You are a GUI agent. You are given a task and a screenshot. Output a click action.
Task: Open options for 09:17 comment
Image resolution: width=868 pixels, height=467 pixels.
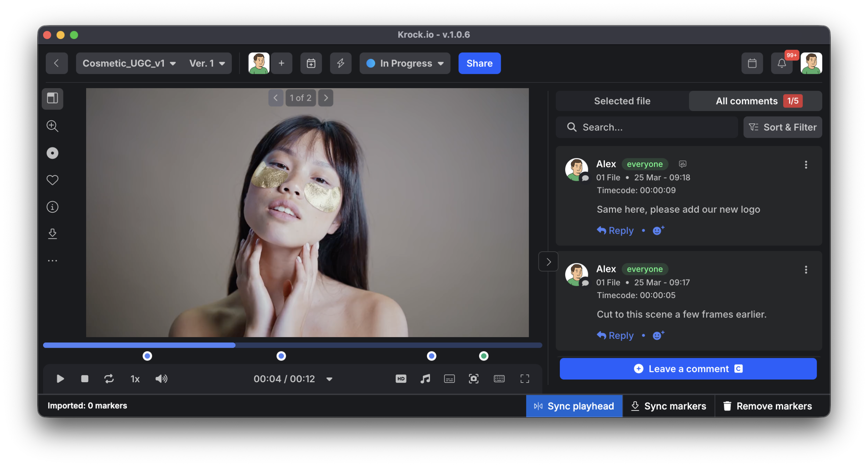click(806, 270)
